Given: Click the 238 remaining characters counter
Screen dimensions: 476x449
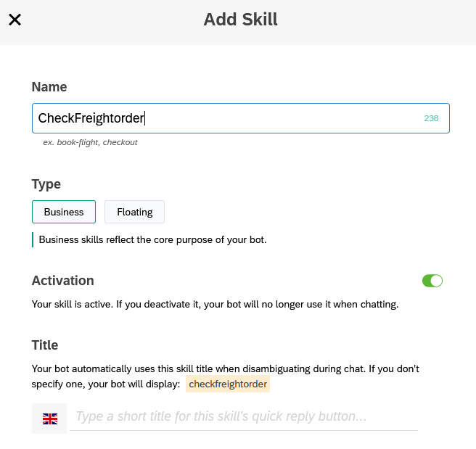Looking at the screenshot, I should click(x=431, y=118).
